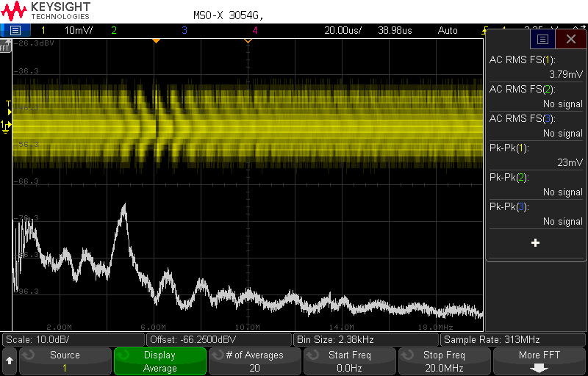Open the Source softkey
Viewport: 588px width, 376px height.
click(65, 361)
